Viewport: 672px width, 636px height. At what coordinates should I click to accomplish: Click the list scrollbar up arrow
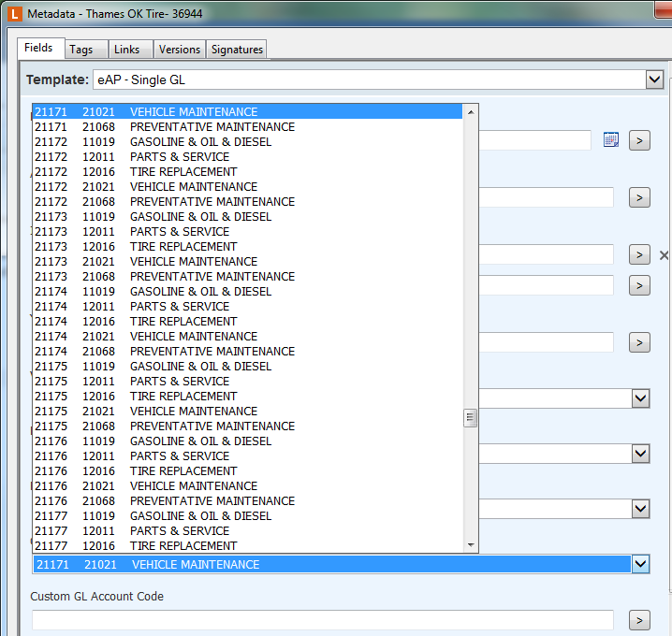(471, 112)
